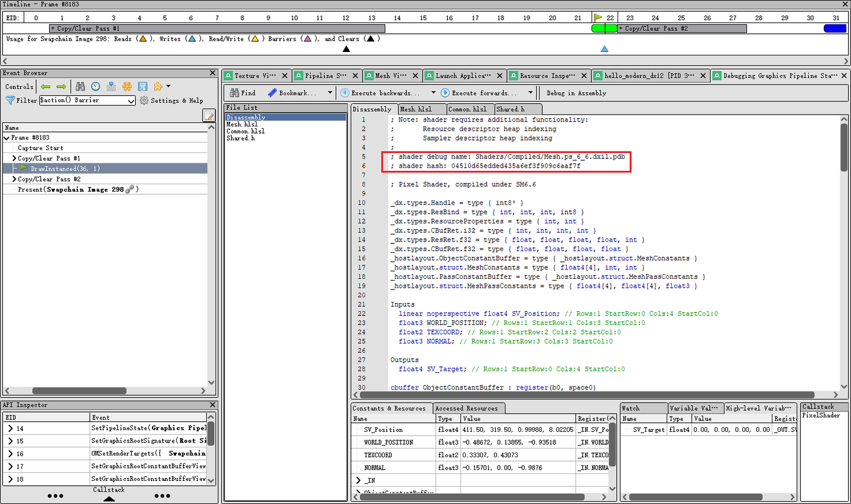Toggle Debug in Assembly mode
851x504 pixels.
[576, 93]
